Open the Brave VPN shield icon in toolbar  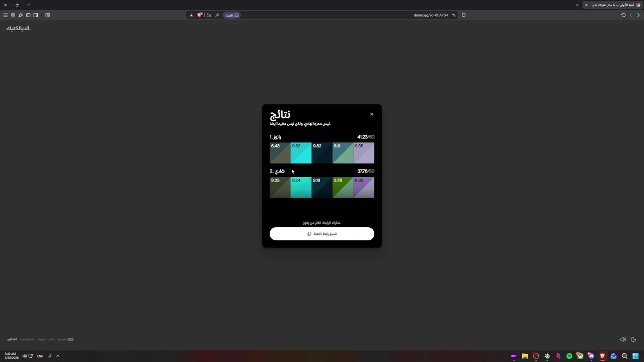tap(13, 15)
